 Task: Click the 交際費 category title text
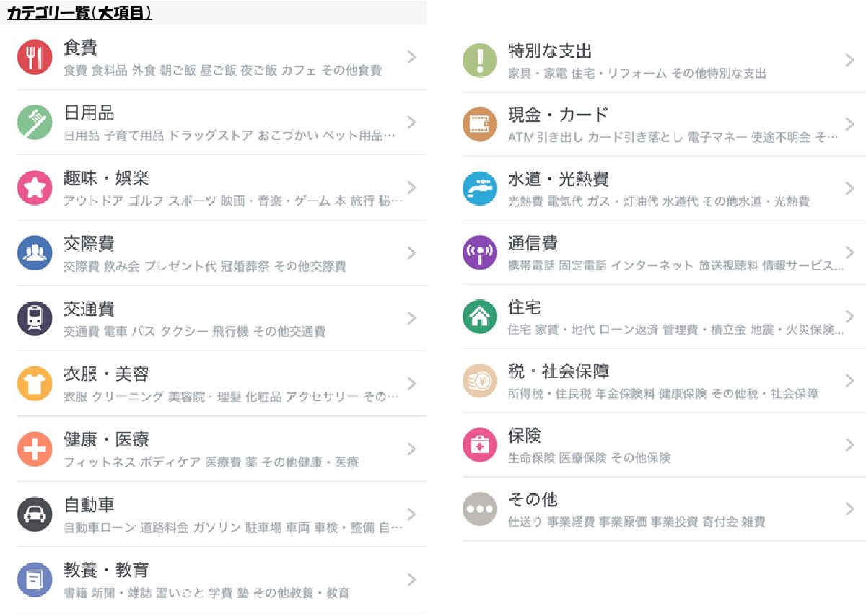click(x=89, y=243)
